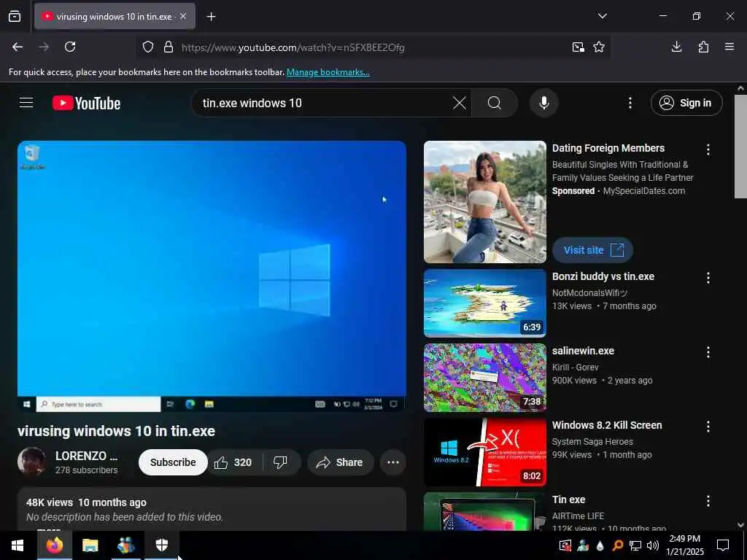Image resolution: width=747 pixels, height=560 pixels.
Task: Open options for the salinewin.exe video
Action: tap(708, 352)
